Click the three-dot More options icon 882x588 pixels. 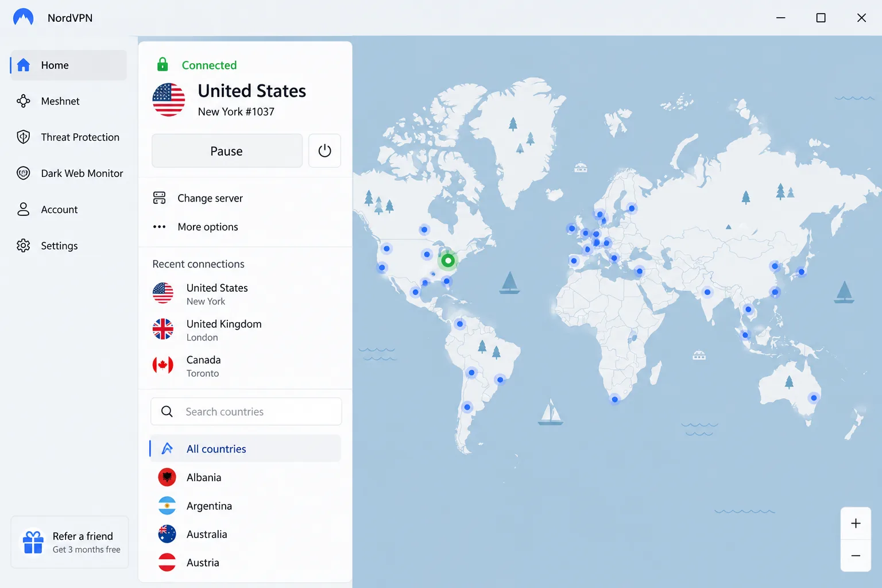[x=159, y=227]
